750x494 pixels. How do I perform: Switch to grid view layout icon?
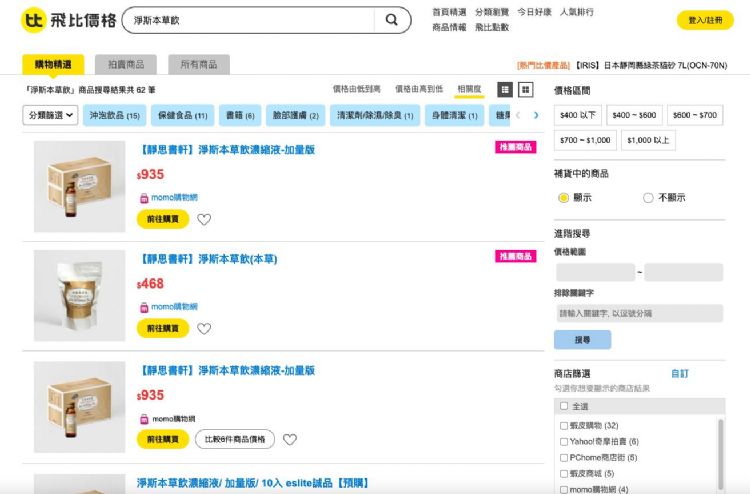point(525,89)
